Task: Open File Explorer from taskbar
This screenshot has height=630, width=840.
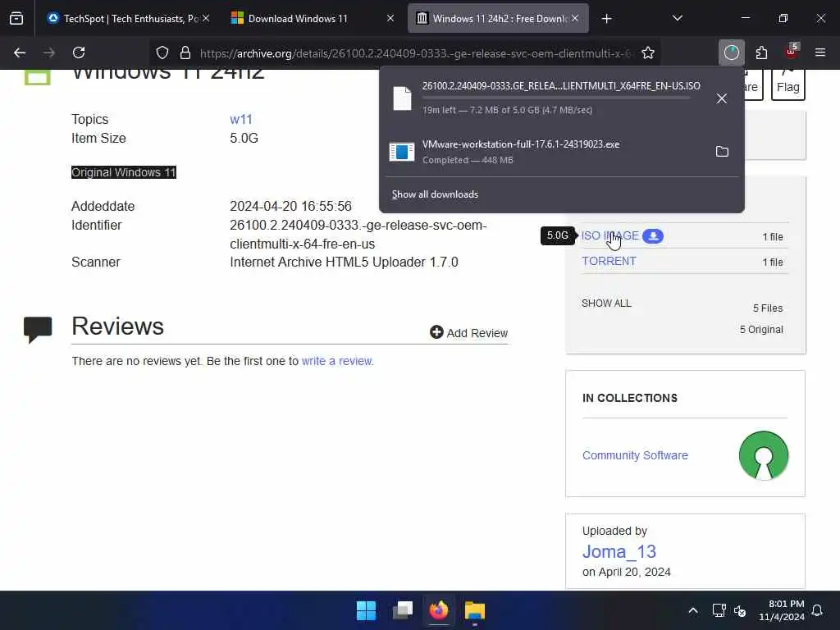Action: coord(475,610)
